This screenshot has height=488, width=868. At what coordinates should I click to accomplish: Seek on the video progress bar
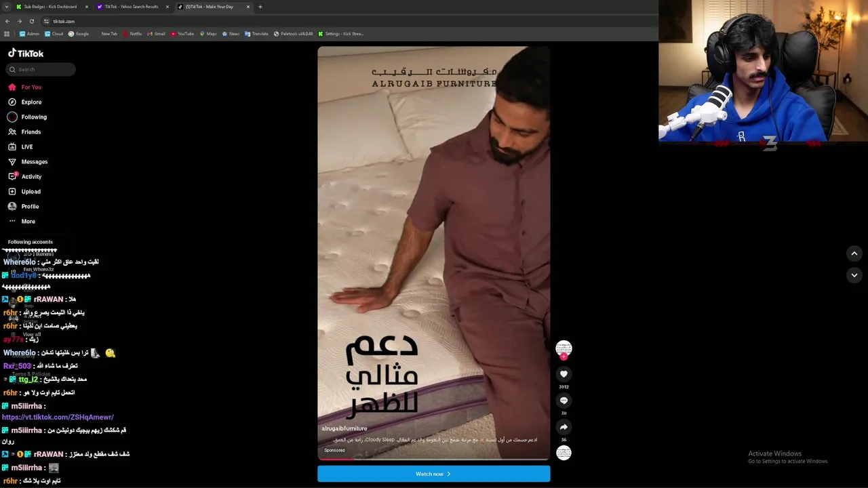pyautogui.click(x=434, y=459)
